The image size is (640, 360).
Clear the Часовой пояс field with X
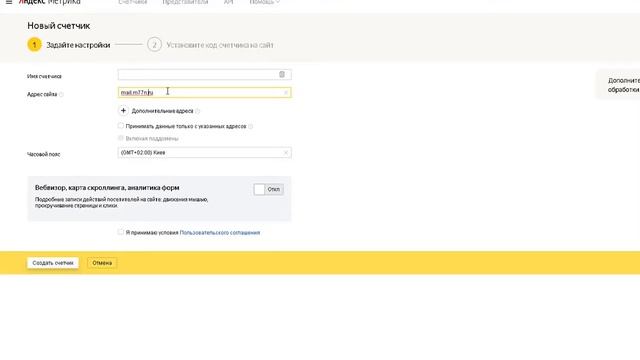click(x=286, y=153)
